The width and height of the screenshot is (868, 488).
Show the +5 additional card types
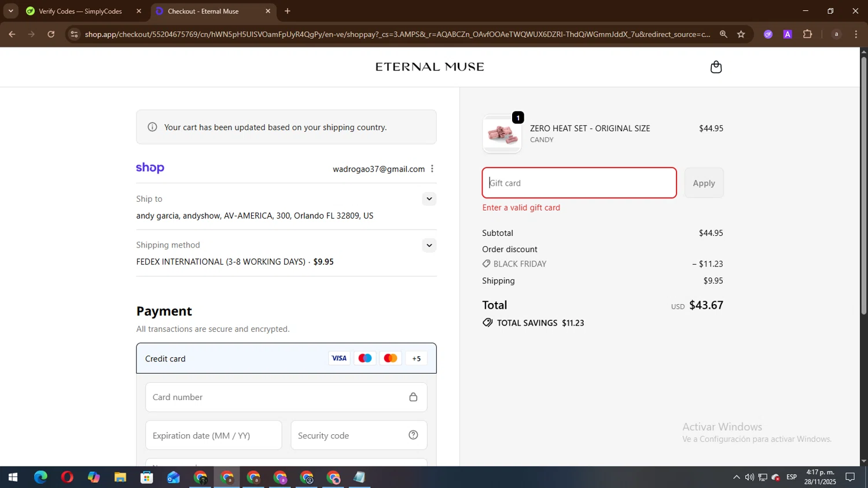point(417,358)
